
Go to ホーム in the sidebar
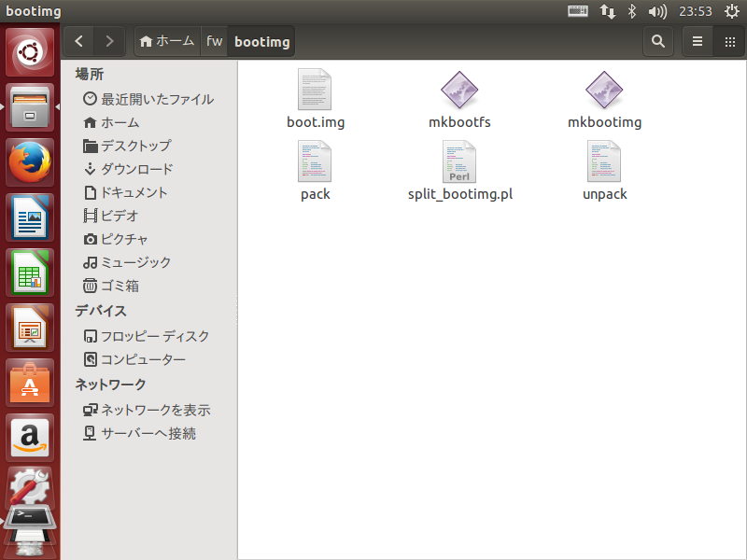148,122
